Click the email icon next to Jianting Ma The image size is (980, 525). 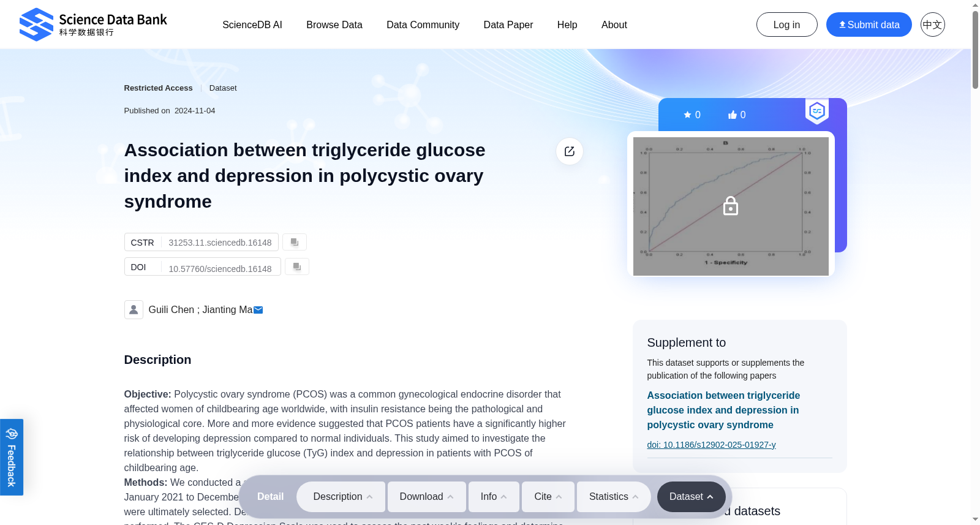pos(258,310)
